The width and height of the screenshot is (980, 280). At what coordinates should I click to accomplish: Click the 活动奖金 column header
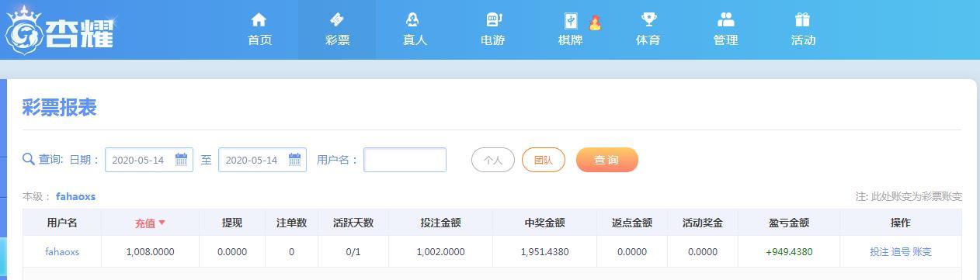703,223
